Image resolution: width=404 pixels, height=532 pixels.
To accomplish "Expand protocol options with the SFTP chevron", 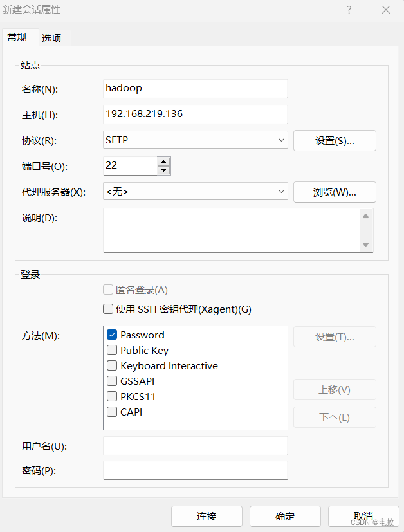I will tap(281, 140).
